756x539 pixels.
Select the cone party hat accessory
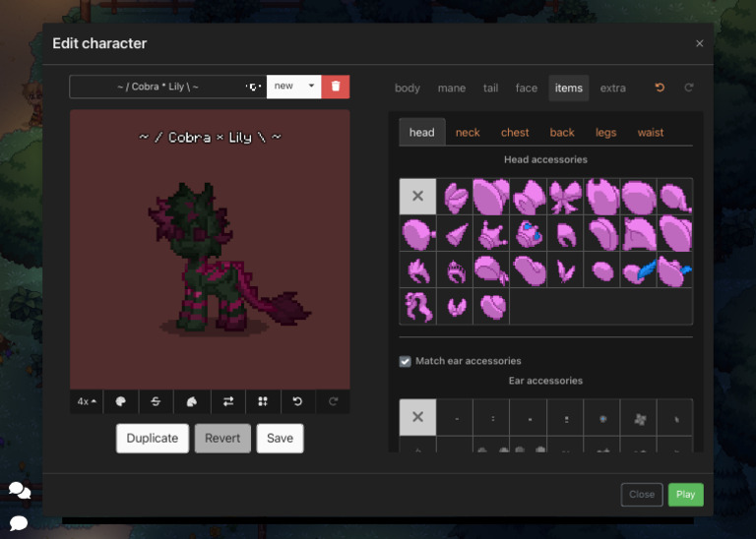pos(456,234)
